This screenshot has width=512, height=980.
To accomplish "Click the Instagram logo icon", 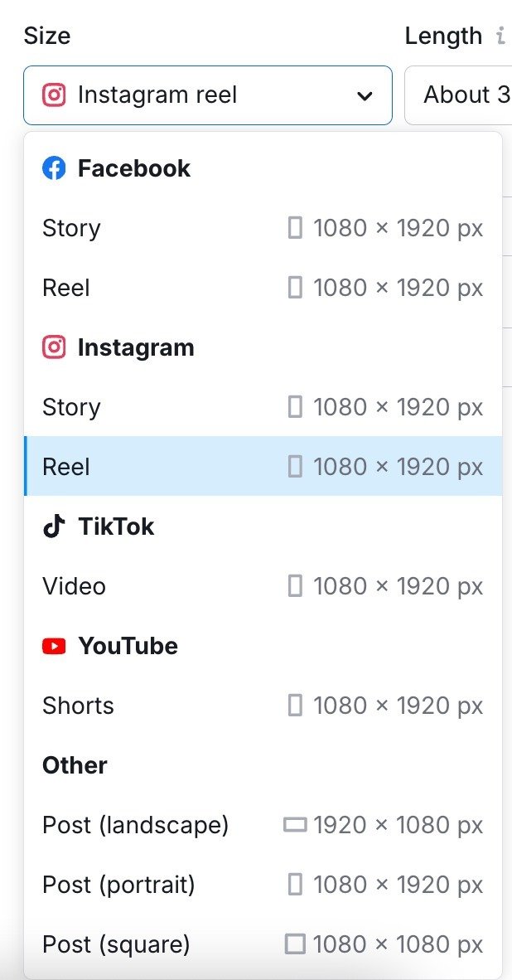I will click(54, 347).
